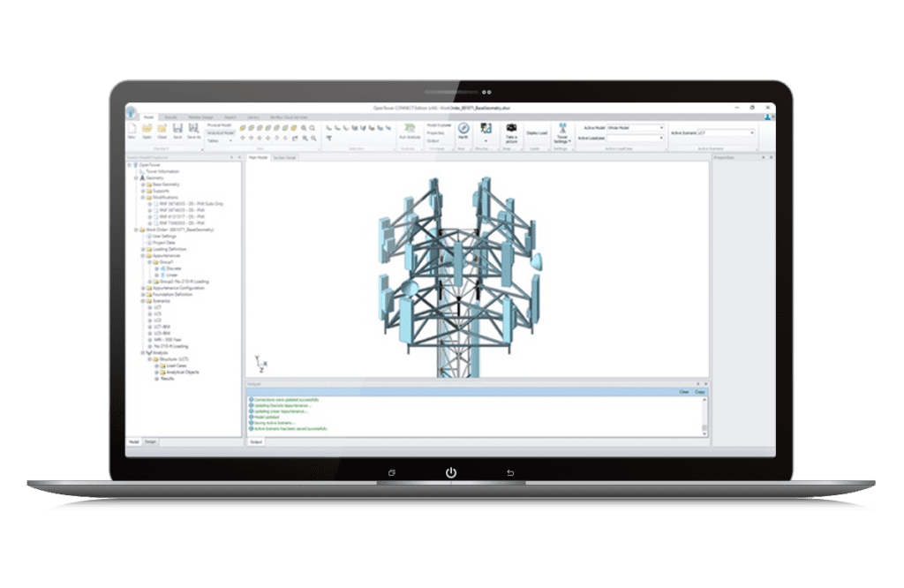Screen dimensions: 904x588
Task: Click the Display Load button
Action: pos(537,133)
